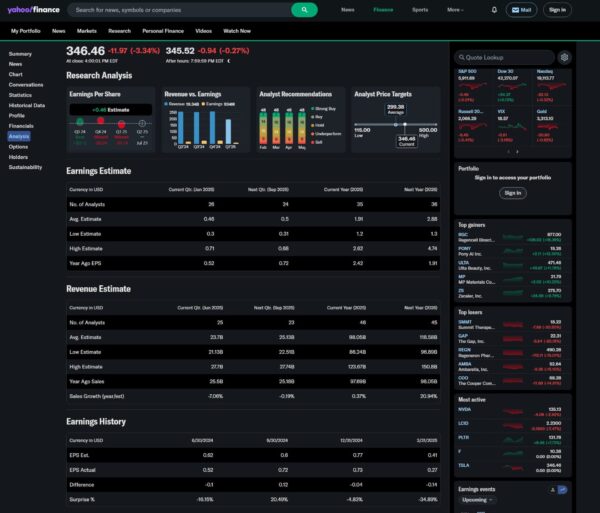Open the Watch Now menu
The width and height of the screenshot is (600, 513).
[x=237, y=31]
